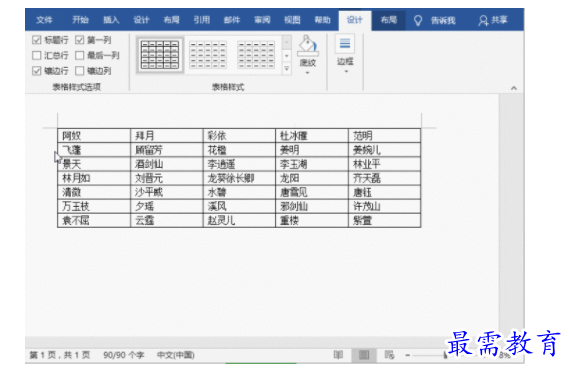Click table cell 万玉枝
This screenshot has width=569, height=375.
coord(94,207)
